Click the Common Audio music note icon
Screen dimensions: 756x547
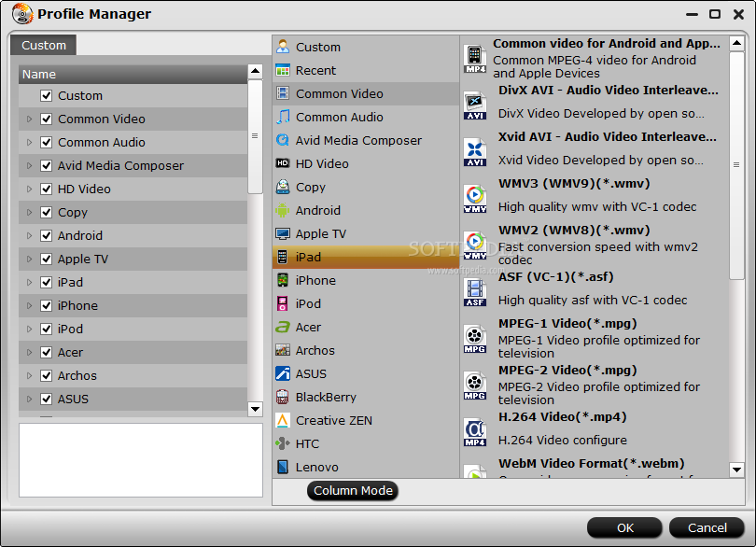(283, 117)
